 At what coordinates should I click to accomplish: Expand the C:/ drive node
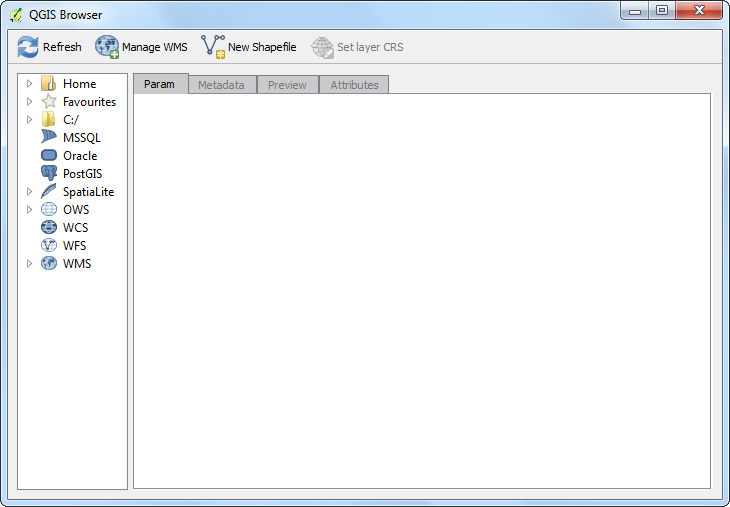tap(29, 119)
